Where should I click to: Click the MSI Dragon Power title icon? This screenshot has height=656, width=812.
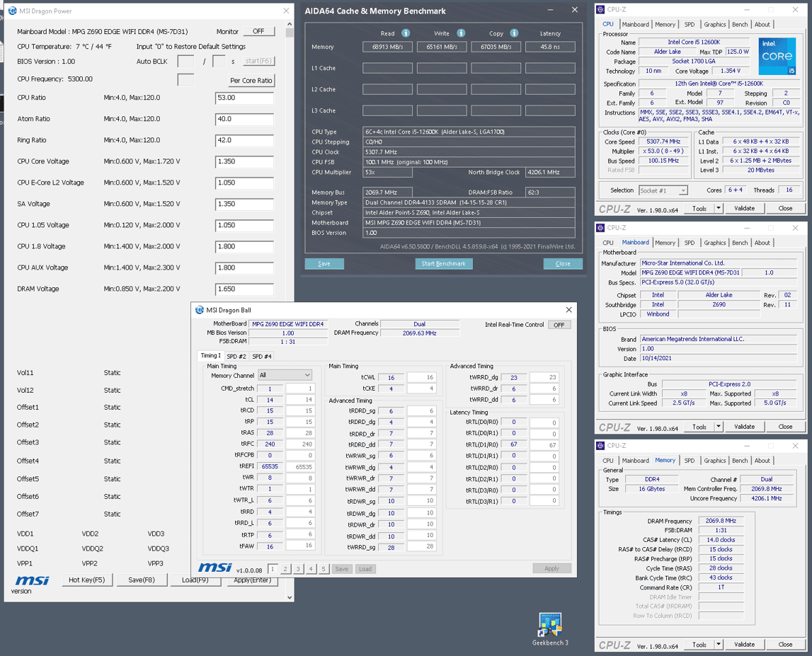point(12,11)
